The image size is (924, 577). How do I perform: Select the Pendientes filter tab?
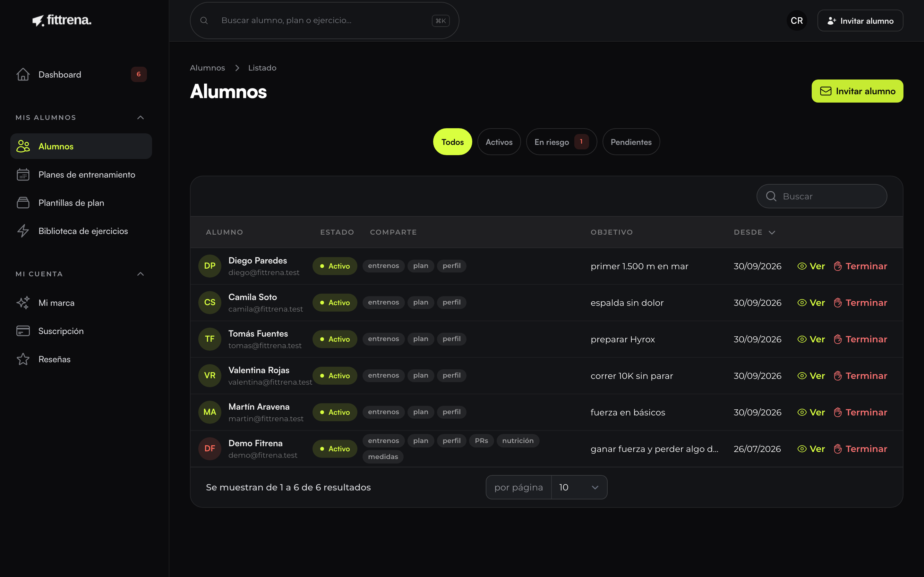click(x=631, y=142)
